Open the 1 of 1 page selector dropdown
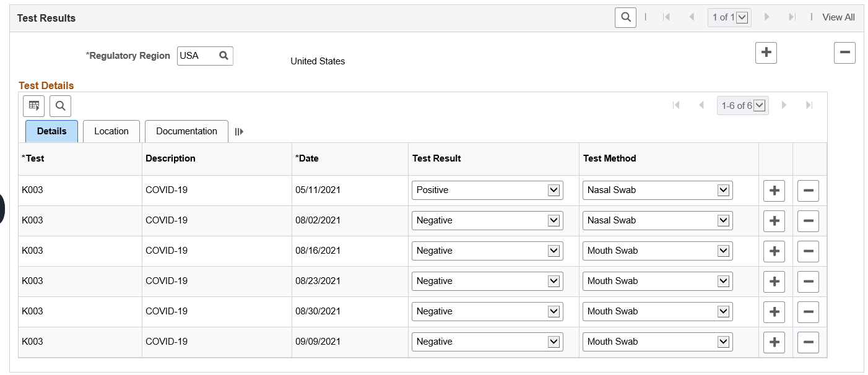868x375 pixels. click(x=729, y=17)
